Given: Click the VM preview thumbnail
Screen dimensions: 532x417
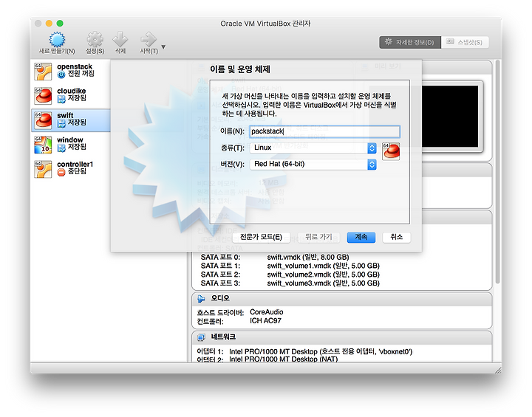Looking at the screenshot, I should tap(451, 116).
